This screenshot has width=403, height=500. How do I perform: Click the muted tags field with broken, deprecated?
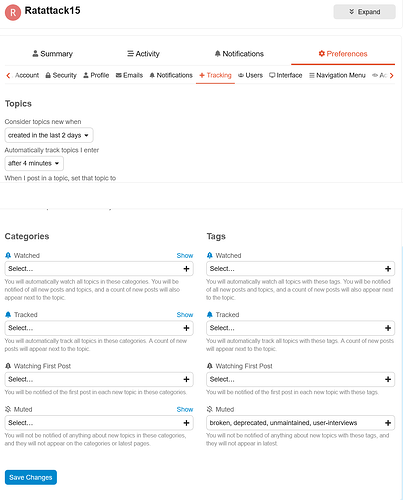tap(300, 423)
